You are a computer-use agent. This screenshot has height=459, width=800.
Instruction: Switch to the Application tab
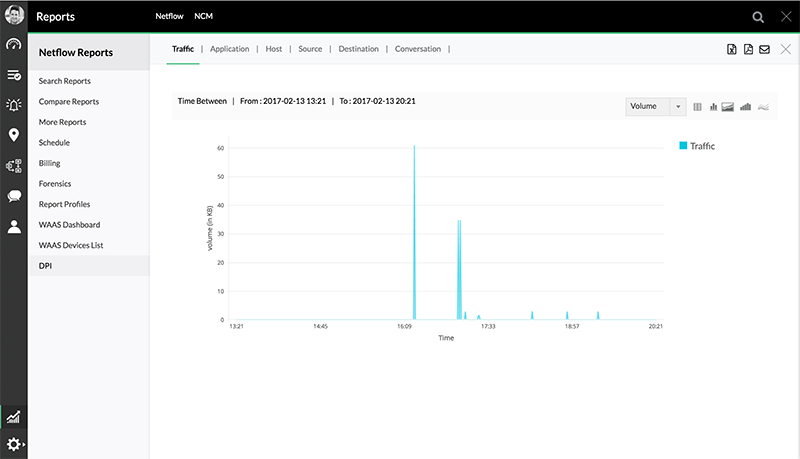pos(230,49)
